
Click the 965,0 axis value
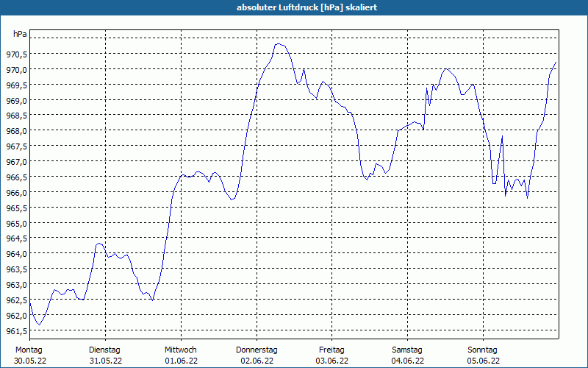tap(17, 224)
